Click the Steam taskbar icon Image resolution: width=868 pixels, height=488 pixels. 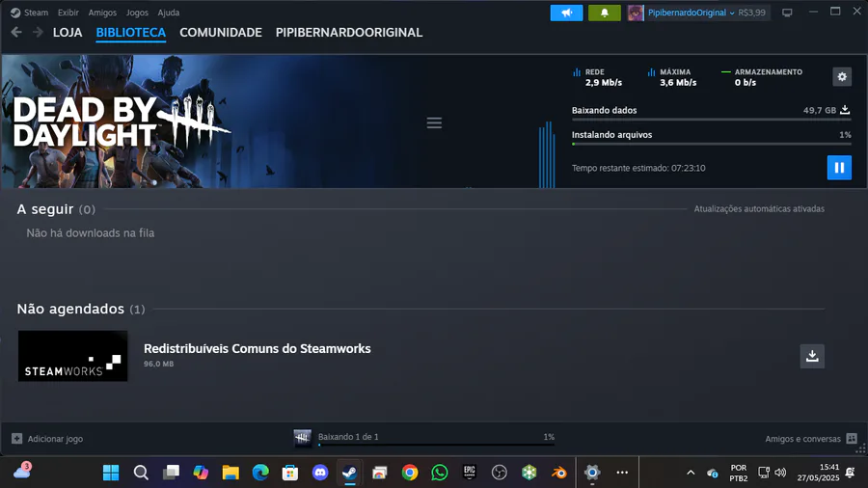coord(350,473)
